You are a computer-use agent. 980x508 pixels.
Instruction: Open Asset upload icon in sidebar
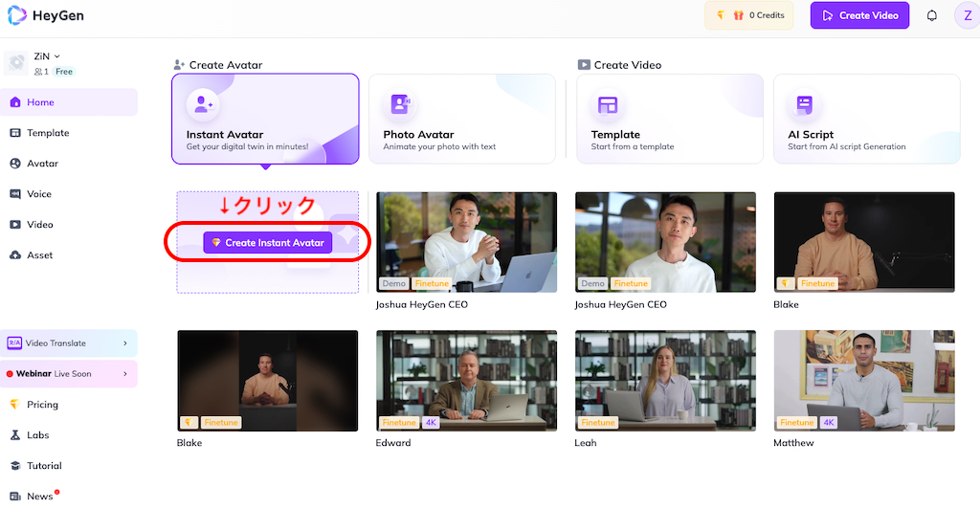[x=15, y=255]
